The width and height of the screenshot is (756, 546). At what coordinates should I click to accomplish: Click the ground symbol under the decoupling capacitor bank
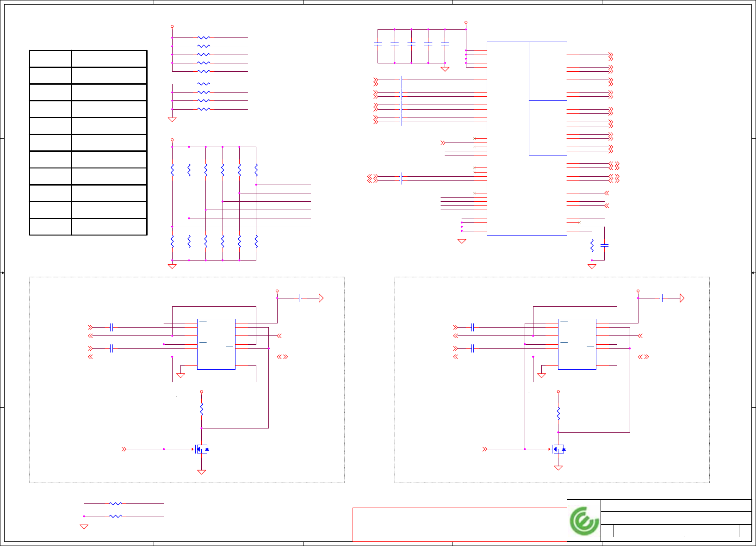[x=445, y=69]
